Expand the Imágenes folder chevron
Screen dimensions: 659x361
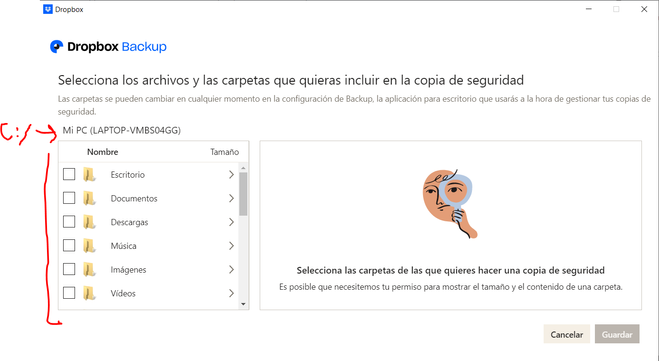(231, 269)
